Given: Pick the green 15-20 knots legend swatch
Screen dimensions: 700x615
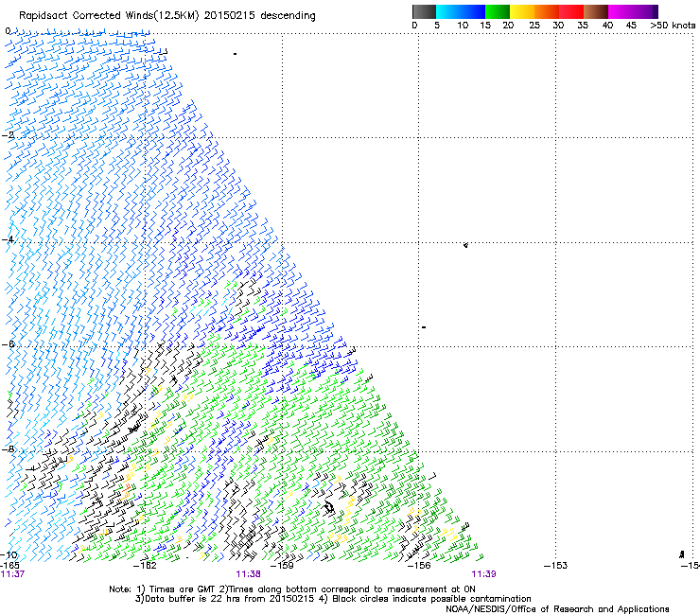Looking at the screenshot, I should (x=498, y=11).
